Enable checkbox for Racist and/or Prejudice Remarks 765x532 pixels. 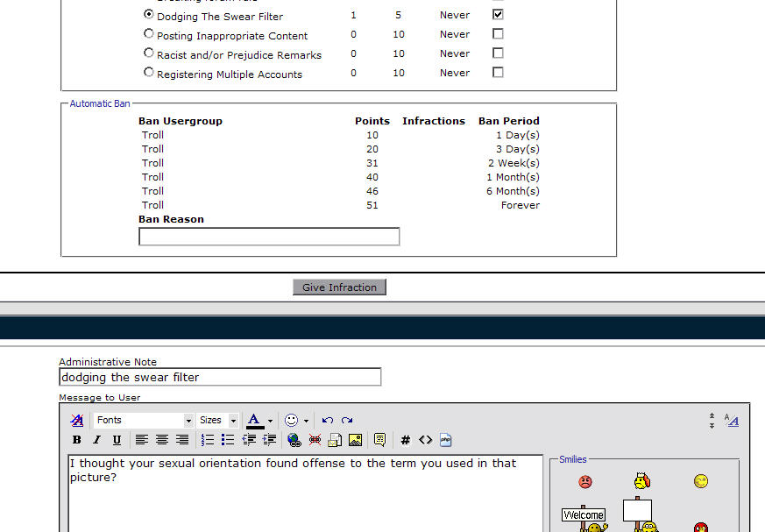coord(498,53)
